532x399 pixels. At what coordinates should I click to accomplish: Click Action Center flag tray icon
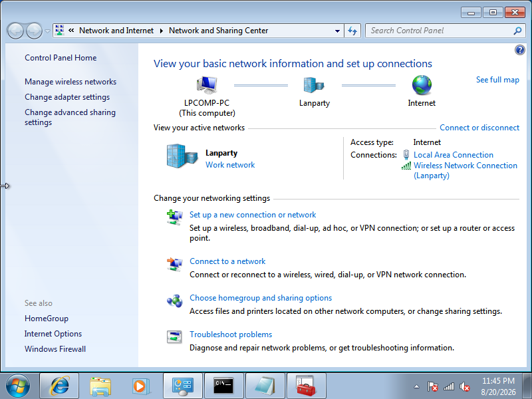click(433, 386)
